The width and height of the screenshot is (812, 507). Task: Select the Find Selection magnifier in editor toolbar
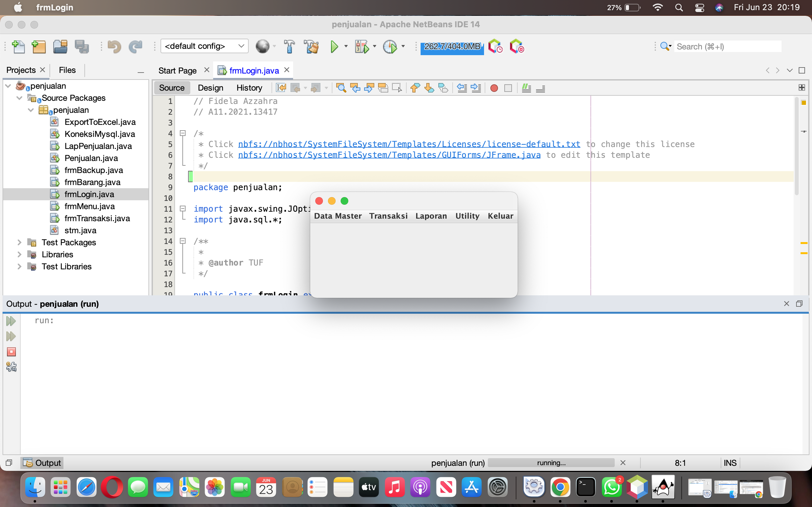341,88
